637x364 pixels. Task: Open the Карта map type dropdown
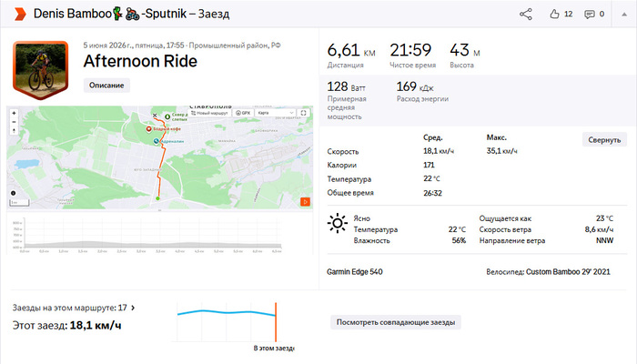coord(276,113)
